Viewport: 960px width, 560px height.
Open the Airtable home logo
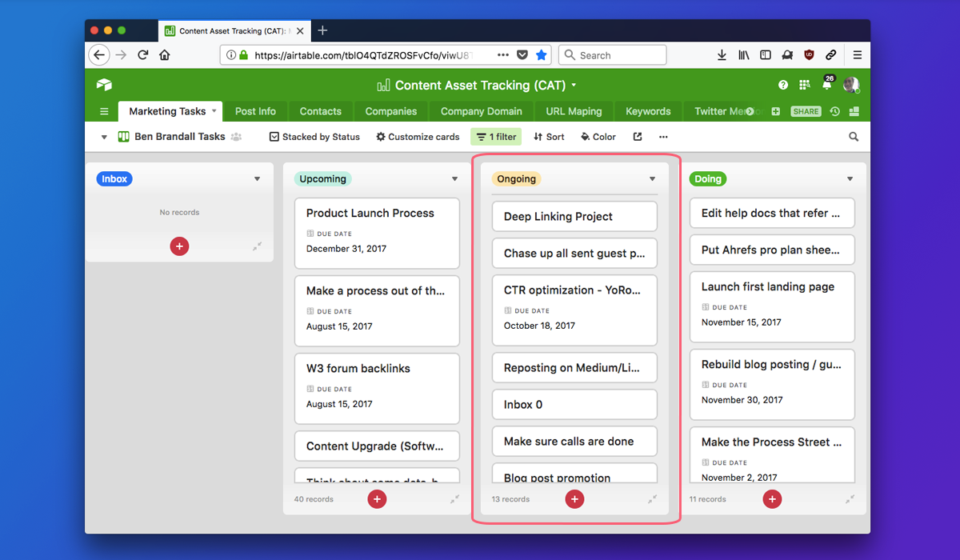[x=104, y=85]
